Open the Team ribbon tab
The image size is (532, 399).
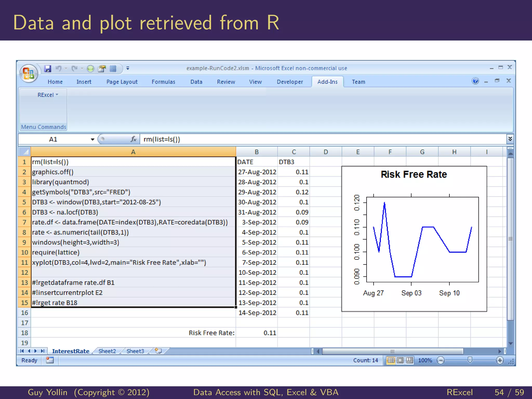(x=358, y=82)
